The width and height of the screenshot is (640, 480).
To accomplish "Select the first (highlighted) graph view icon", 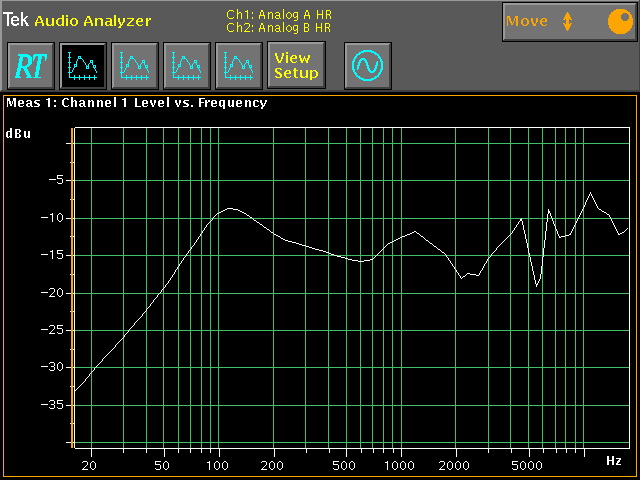I will click(82, 66).
